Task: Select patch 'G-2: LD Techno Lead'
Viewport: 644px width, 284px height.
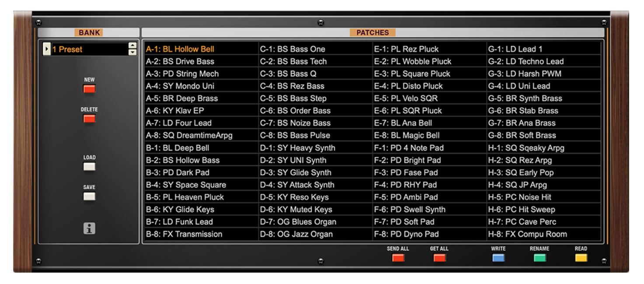Action: pyautogui.click(x=544, y=61)
